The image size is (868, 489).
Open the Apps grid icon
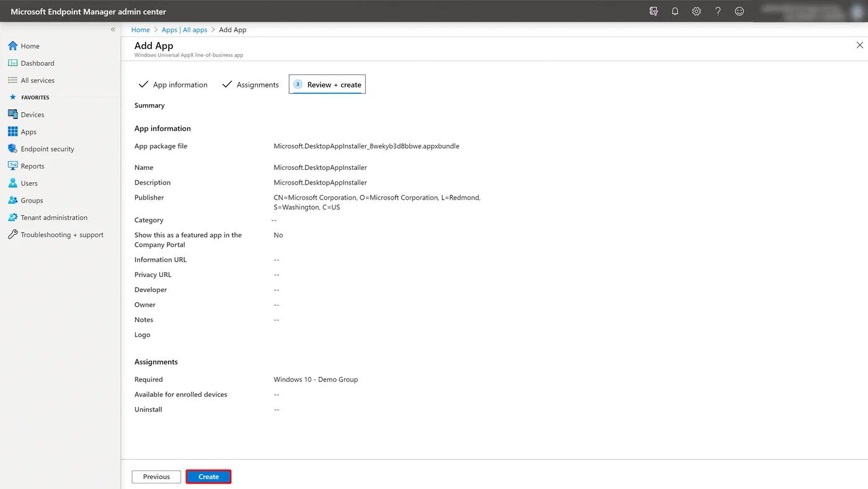click(x=12, y=132)
